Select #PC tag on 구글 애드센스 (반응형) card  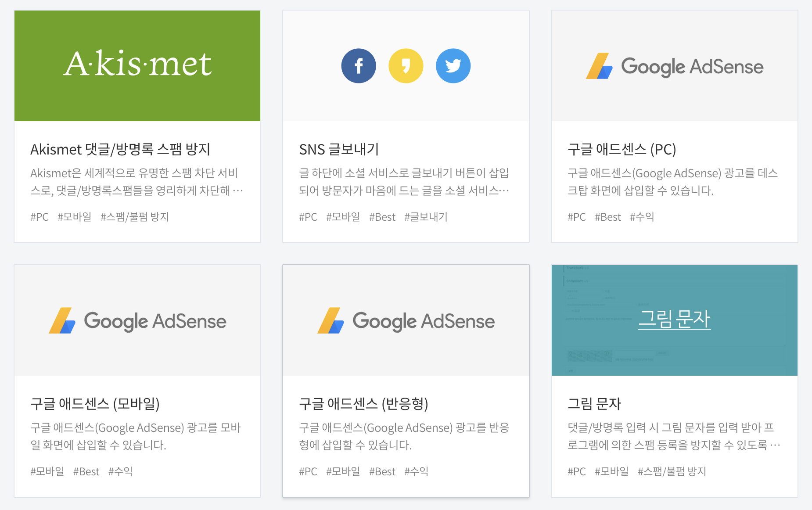click(308, 471)
